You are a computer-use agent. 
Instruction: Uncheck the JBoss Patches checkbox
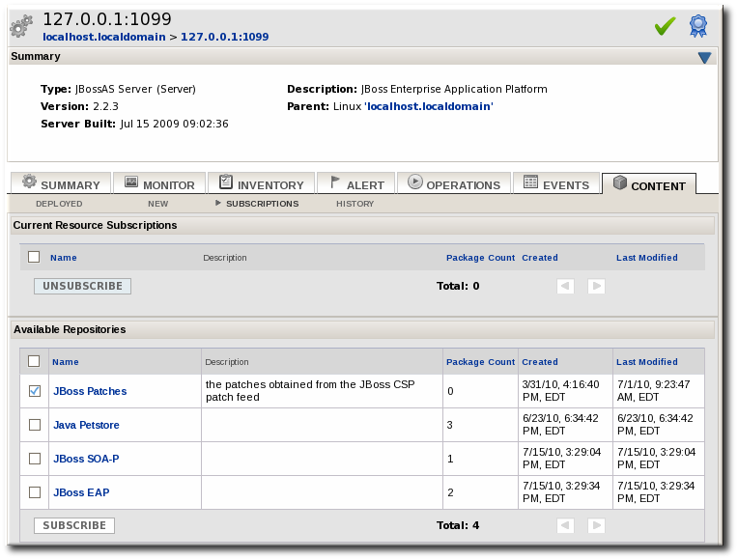35,391
